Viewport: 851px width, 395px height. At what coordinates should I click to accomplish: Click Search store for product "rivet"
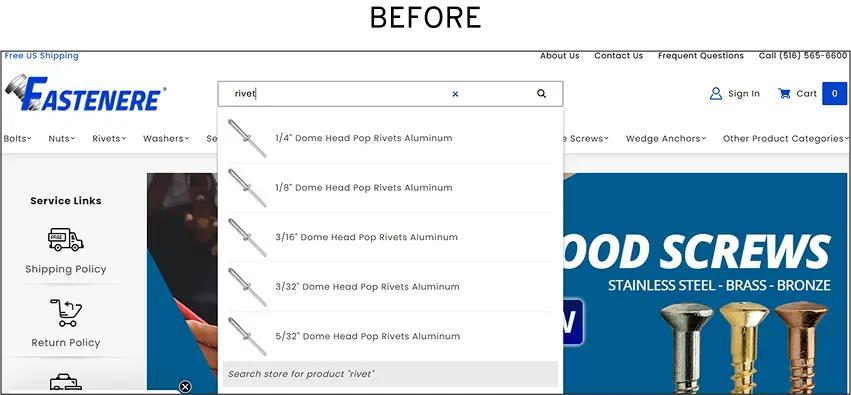390,374
